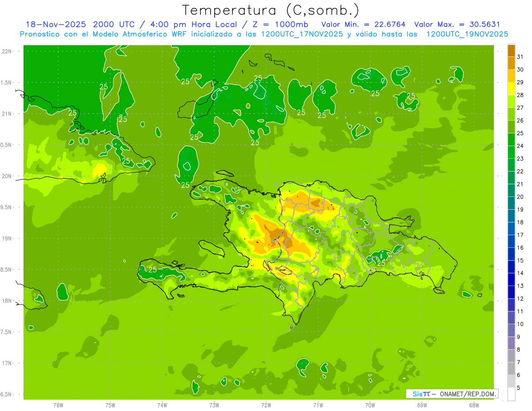Click the 69W longitude axis label
This screenshot has width=532, height=411.
tap(422, 405)
